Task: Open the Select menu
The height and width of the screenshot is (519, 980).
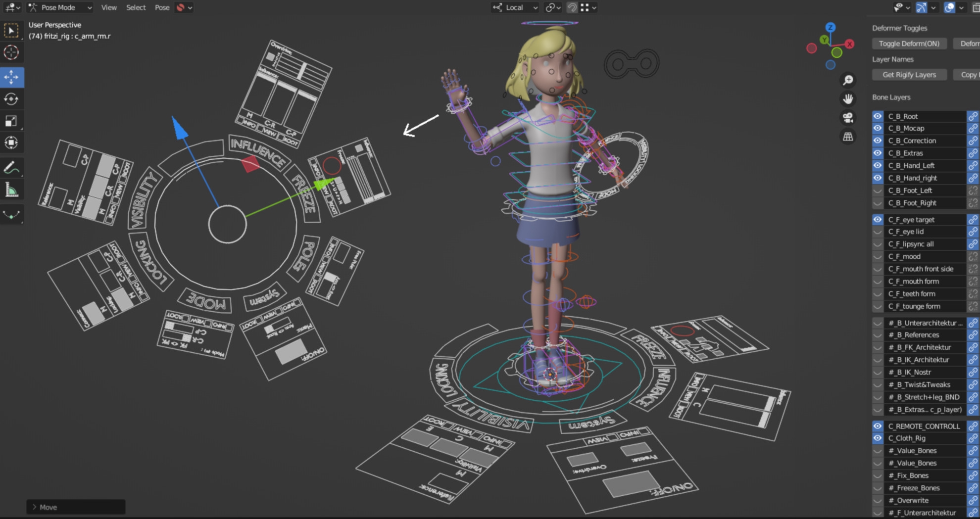Action: (136, 7)
